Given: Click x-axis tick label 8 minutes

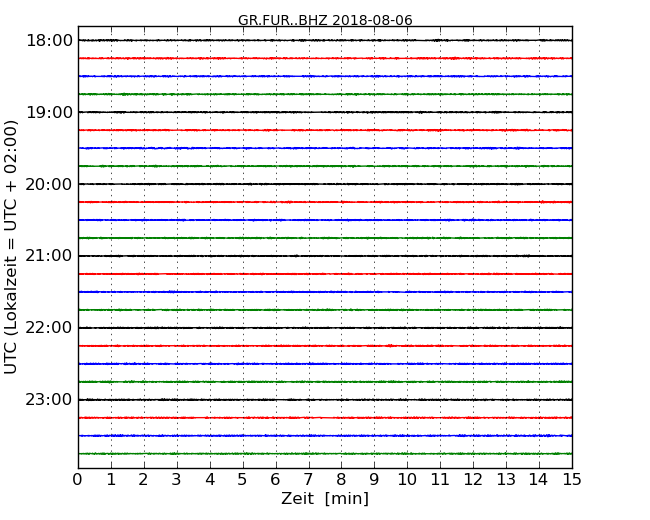Looking at the screenshot, I should pos(341,479).
